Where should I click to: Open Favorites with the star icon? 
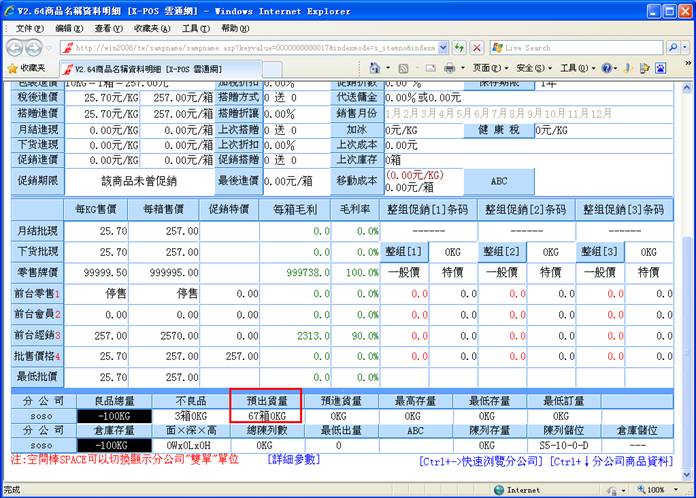point(28,68)
